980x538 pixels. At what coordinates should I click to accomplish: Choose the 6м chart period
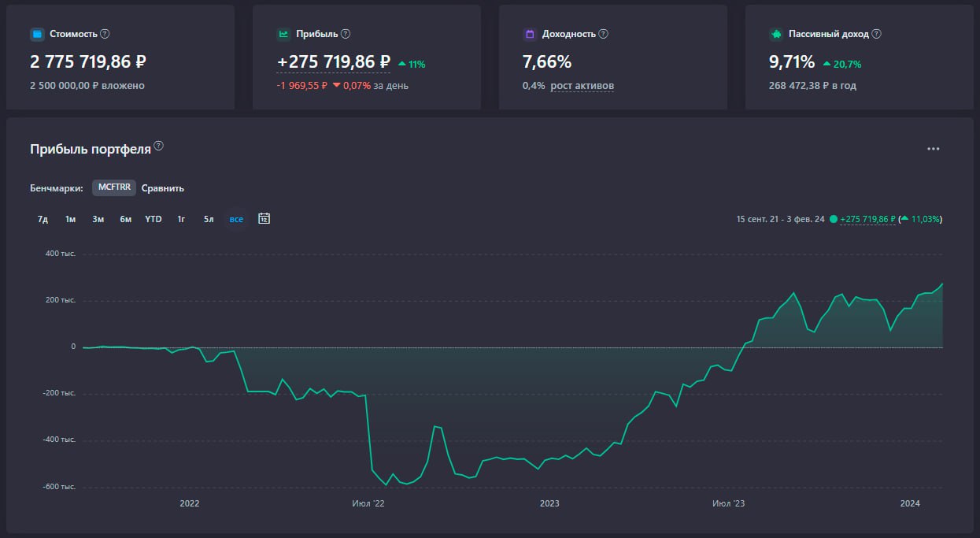coord(126,219)
